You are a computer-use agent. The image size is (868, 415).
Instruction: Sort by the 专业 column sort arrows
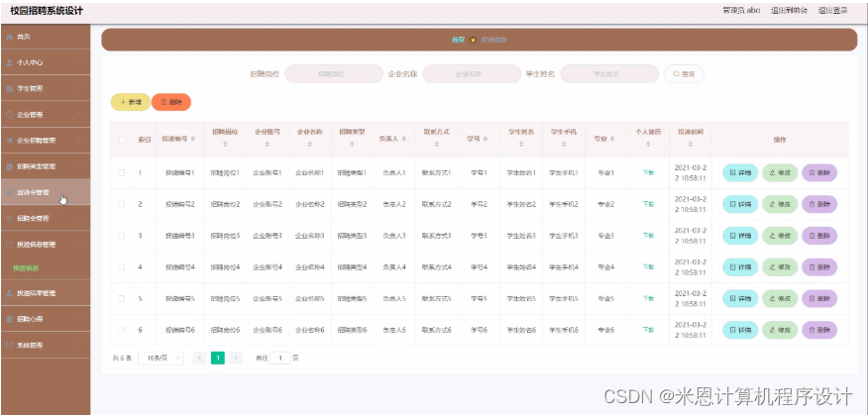[612, 140]
